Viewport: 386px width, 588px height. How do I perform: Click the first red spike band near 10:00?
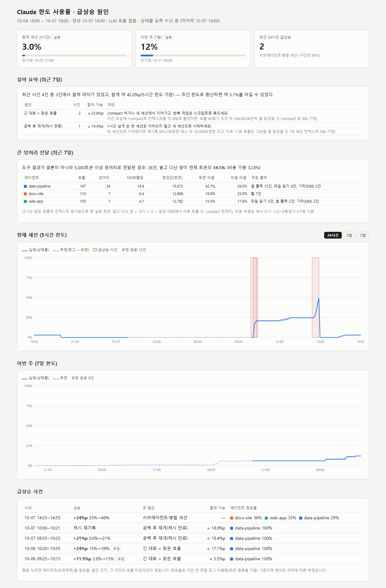click(x=254, y=298)
